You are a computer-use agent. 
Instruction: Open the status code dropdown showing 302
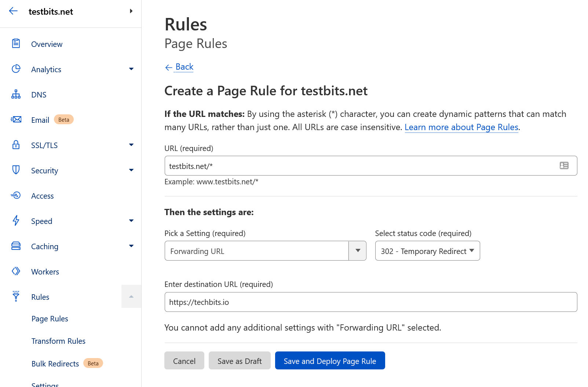coord(427,251)
